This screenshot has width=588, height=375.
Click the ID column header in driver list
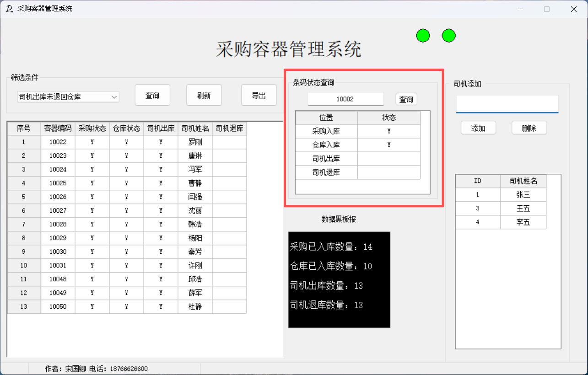(478, 181)
